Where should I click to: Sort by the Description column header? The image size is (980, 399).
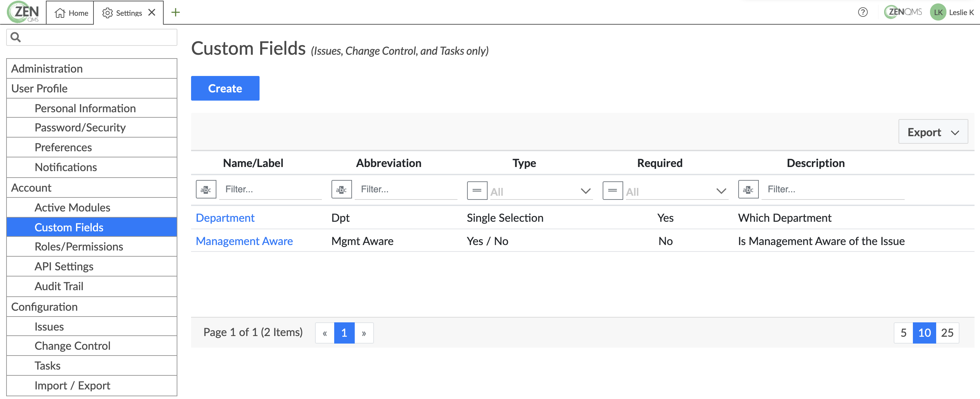(x=815, y=163)
